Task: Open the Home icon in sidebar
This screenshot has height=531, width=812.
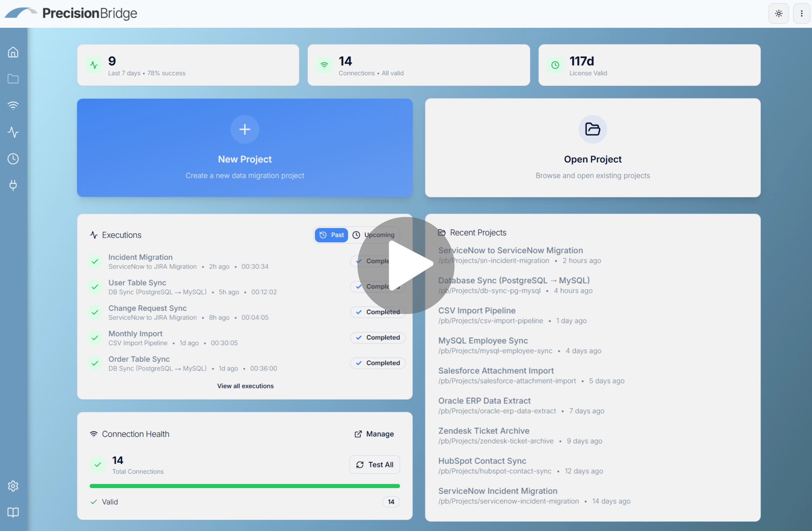Action: coord(13,52)
